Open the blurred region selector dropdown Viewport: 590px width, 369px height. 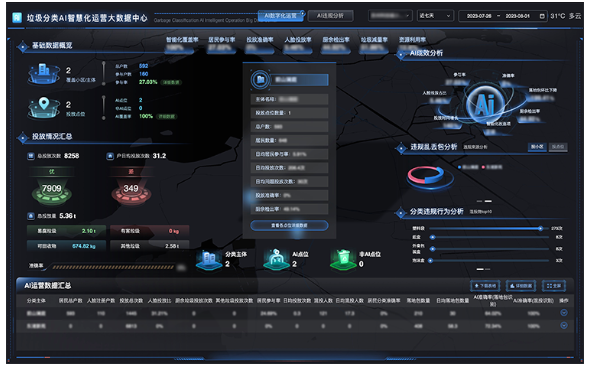[390, 16]
